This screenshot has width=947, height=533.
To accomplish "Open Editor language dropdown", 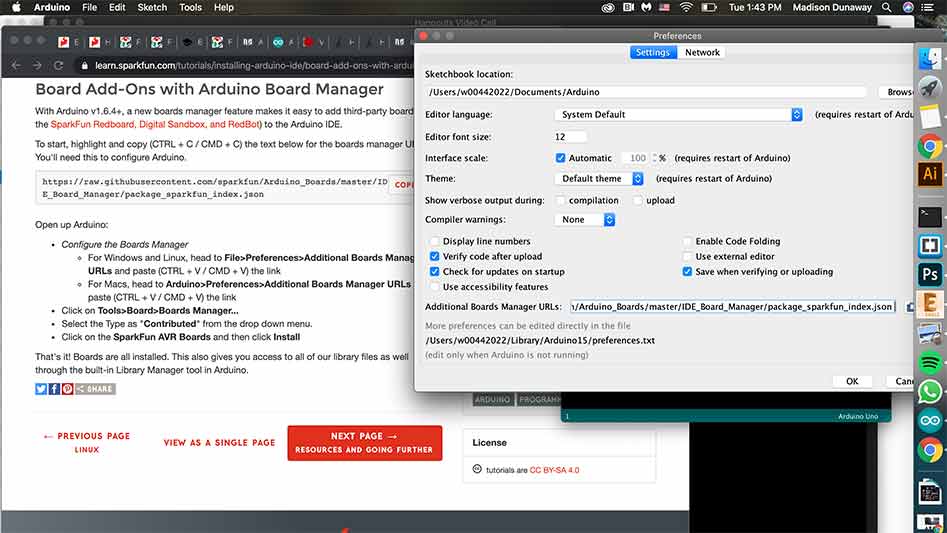I will (678, 115).
